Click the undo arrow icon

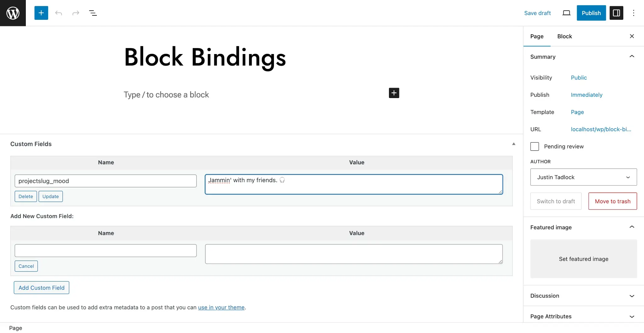[x=58, y=13]
